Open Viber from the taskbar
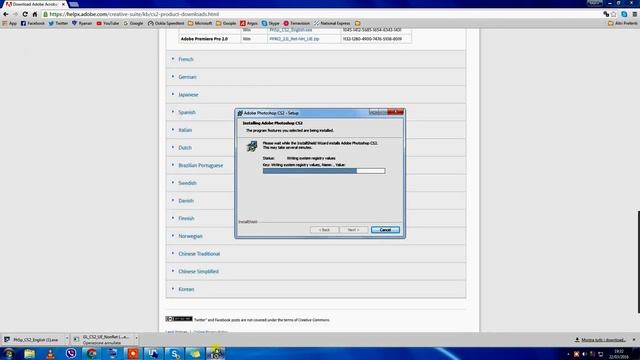Image resolution: width=640 pixels, height=360 pixels. click(x=71, y=353)
